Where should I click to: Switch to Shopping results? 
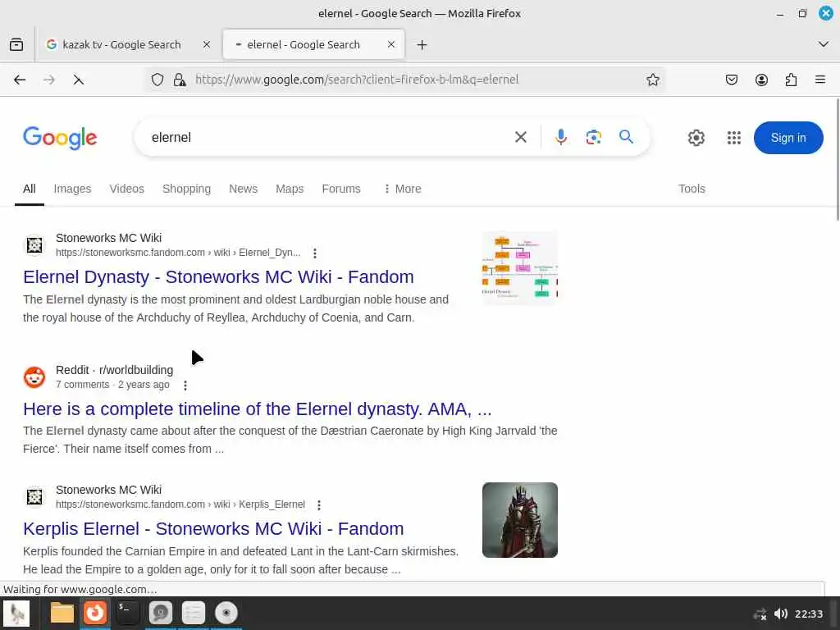(186, 189)
